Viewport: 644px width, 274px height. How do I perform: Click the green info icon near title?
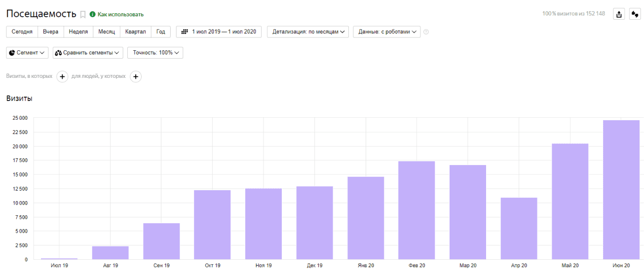coord(92,14)
